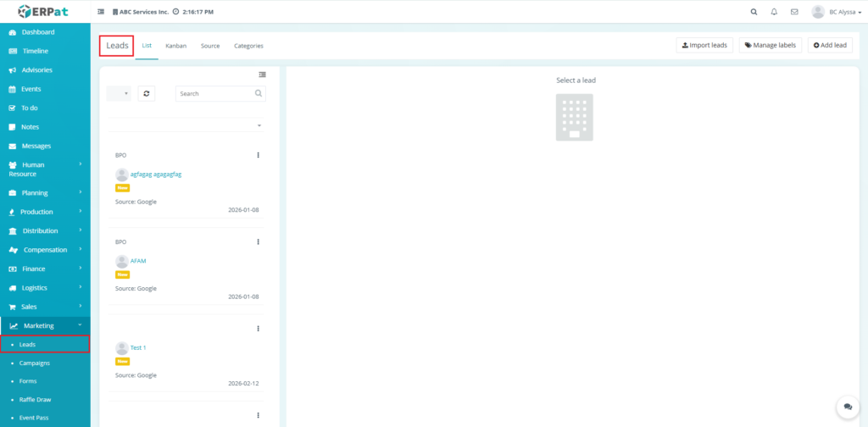Open the small filter dropdown left of refresh

coord(119,93)
